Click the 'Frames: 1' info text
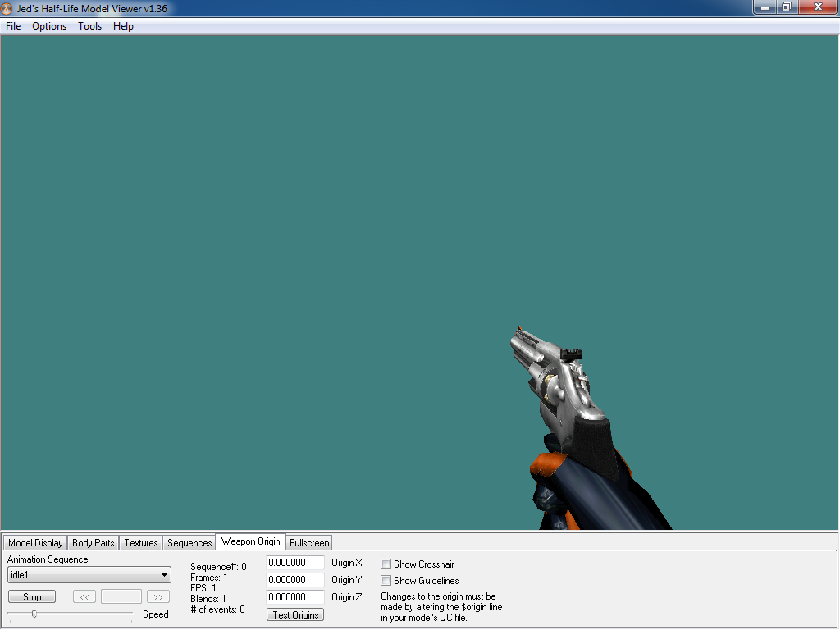 tap(209, 577)
